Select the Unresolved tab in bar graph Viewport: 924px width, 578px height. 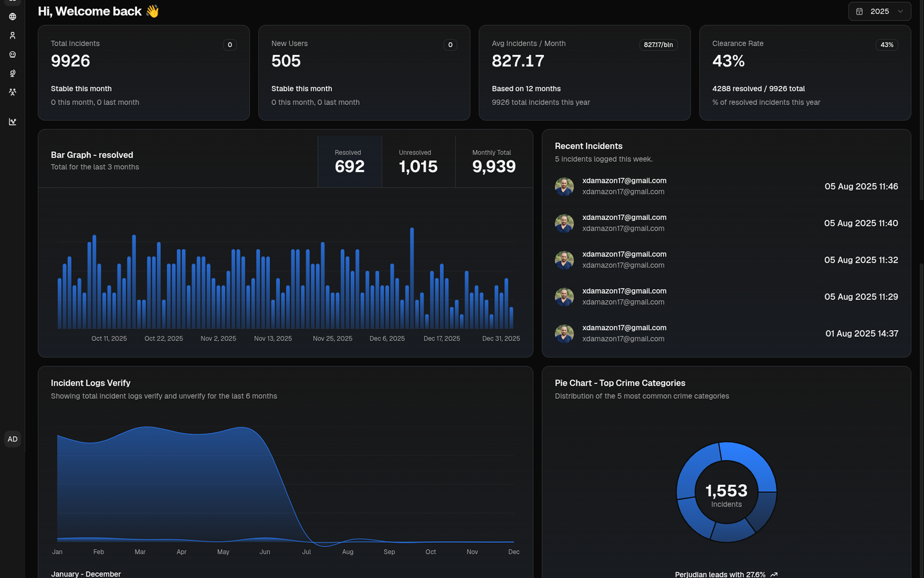point(418,161)
